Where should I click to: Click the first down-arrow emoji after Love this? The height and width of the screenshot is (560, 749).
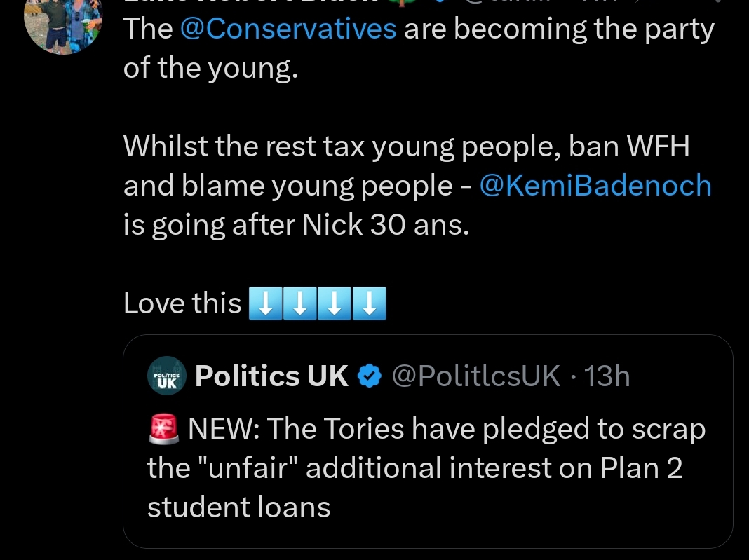tap(266, 304)
